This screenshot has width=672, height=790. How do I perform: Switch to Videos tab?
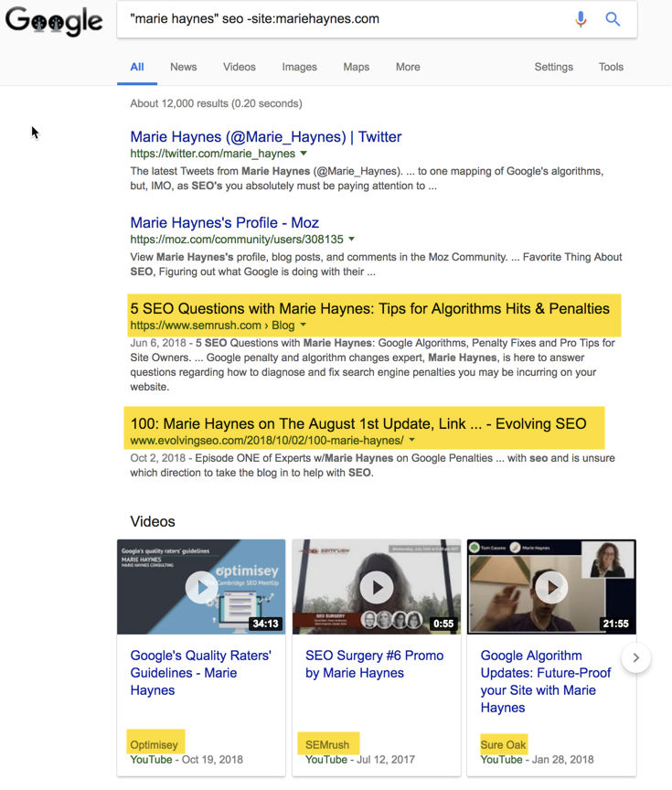tap(240, 67)
